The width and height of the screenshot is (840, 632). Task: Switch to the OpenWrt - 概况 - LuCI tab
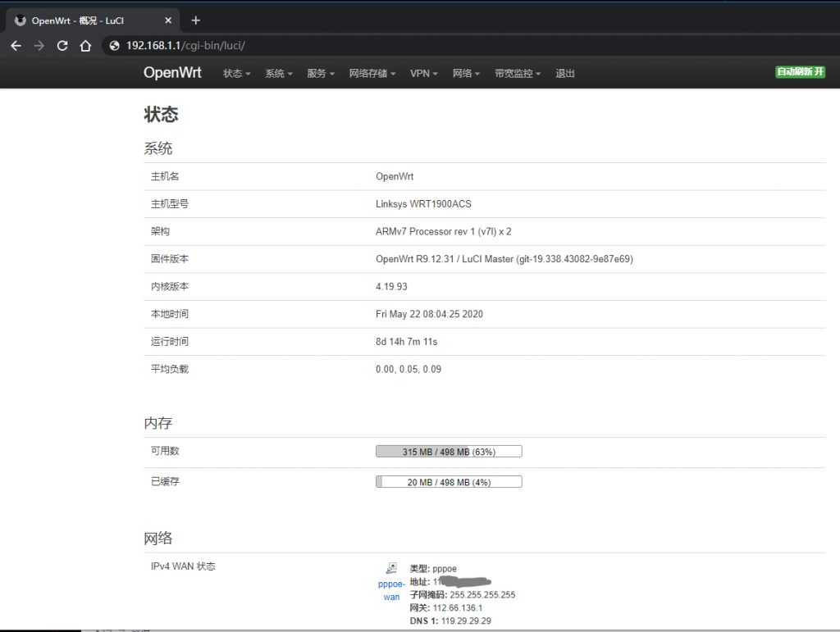pyautogui.click(x=94, y=20)
